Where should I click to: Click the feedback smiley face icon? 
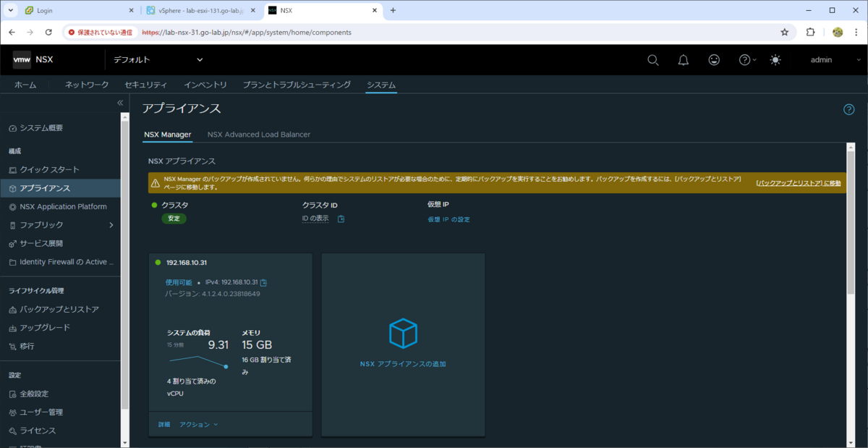coord(714,60)
